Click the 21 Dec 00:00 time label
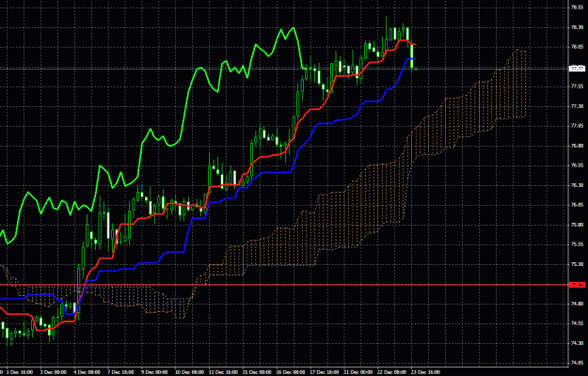 358,372
